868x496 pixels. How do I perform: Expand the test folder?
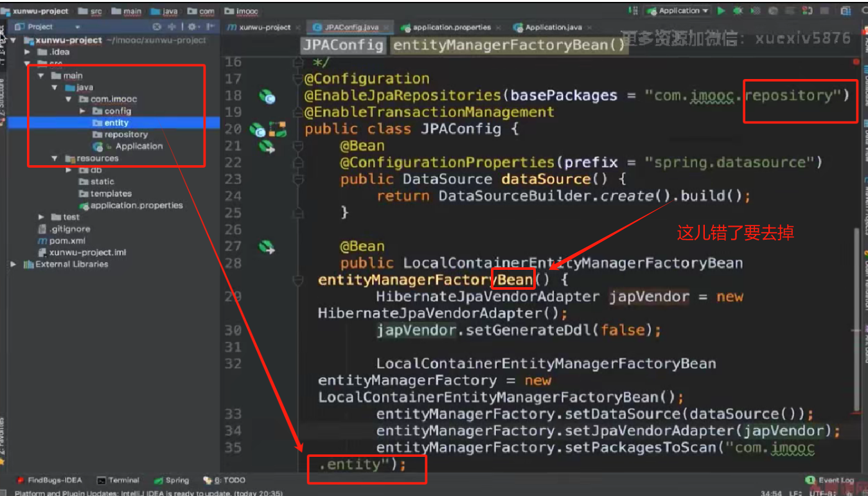[x=40, y=217]
